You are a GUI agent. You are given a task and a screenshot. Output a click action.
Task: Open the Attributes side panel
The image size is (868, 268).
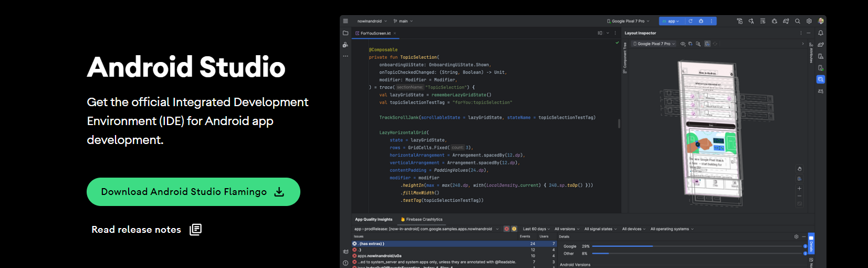pos(811,53)
